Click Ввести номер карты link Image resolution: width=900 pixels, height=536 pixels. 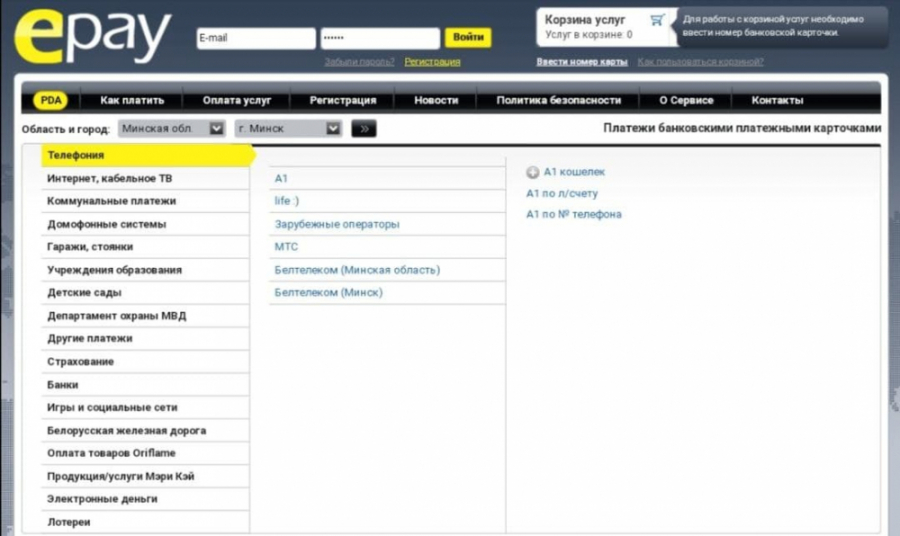(x=581, y=61)
